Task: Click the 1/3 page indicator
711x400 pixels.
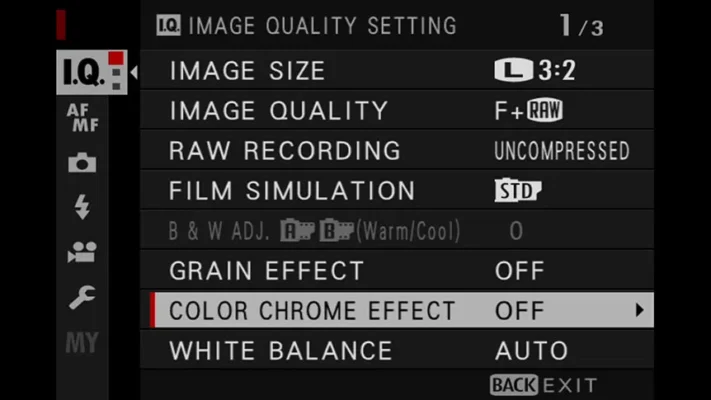Action: (x=580, y=26)
